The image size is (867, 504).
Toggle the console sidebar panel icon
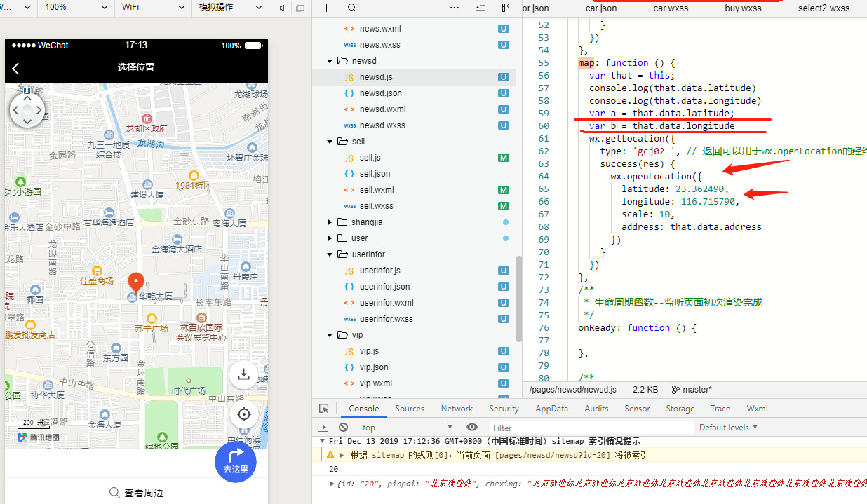(x=323, y=427)
